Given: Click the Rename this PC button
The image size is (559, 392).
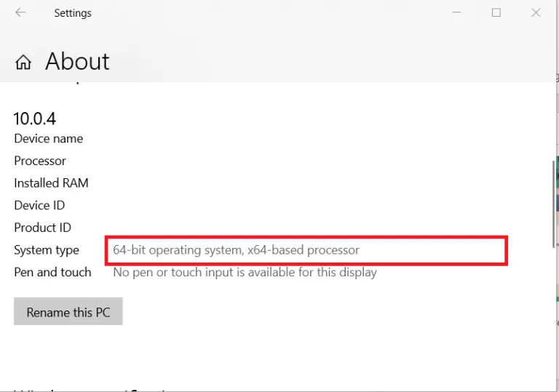Looking at the screenshot, I should coord(68,311).
